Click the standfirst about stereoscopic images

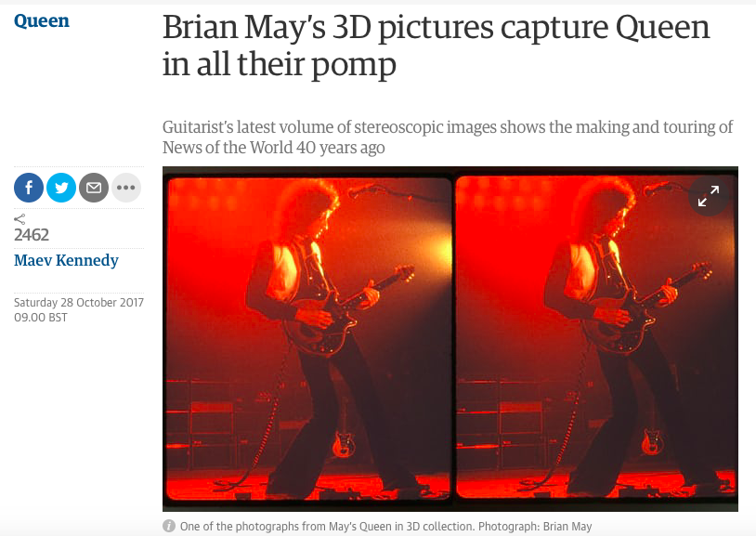point(448,137)
